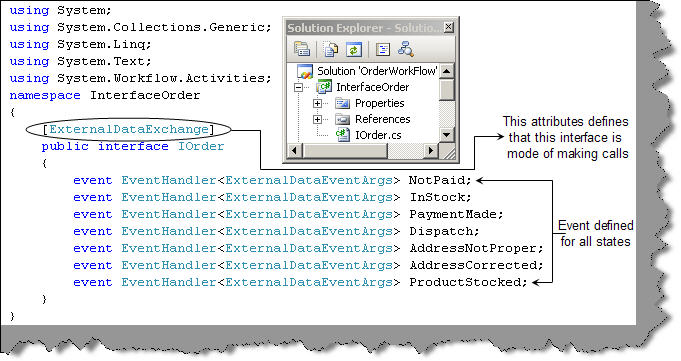This screenshot has width=681, height=361.
Task: Click System.Linq in the using line
Action: click(x=101, y=44)
